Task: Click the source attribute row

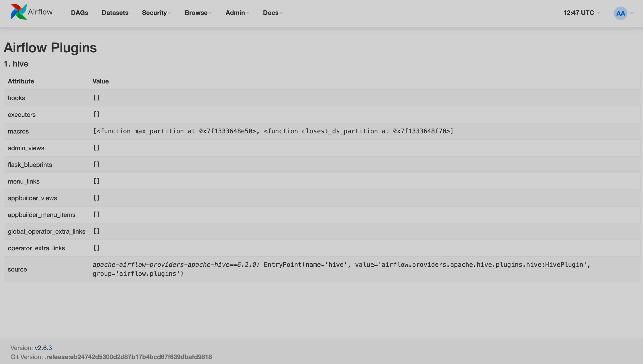Action: coord(18,269)
